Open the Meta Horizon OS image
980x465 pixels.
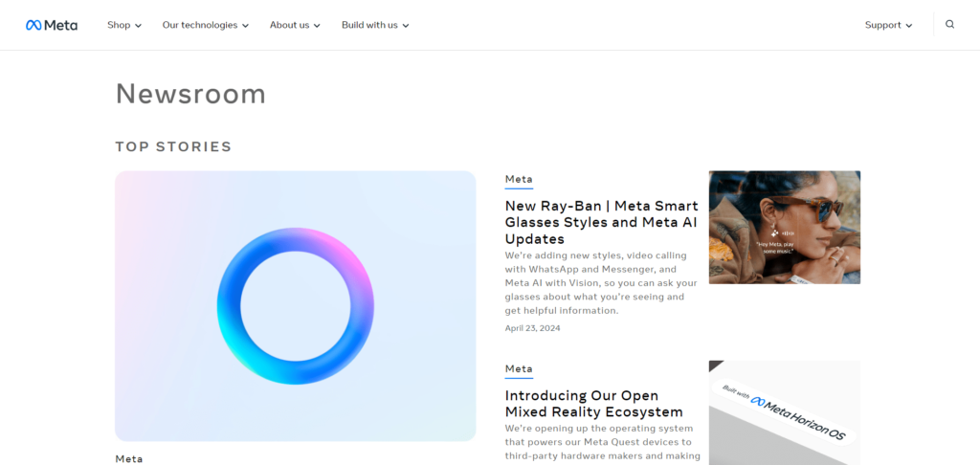click(785, 412)
